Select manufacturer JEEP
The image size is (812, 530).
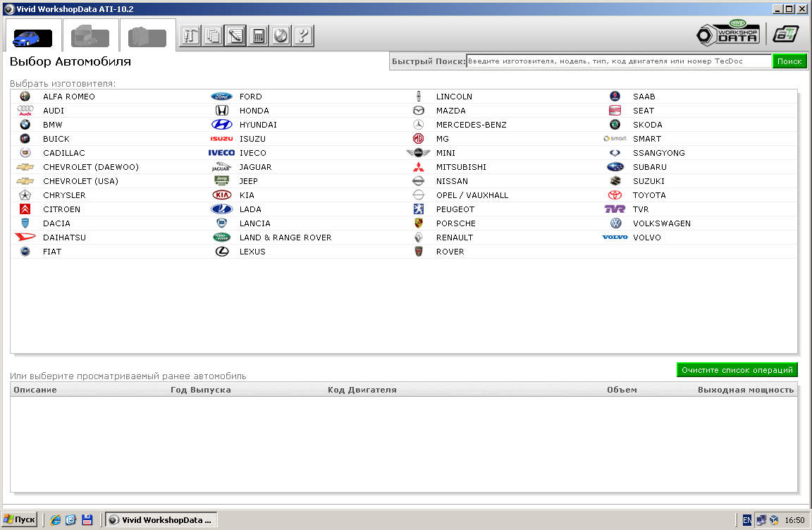click(249, 181)
